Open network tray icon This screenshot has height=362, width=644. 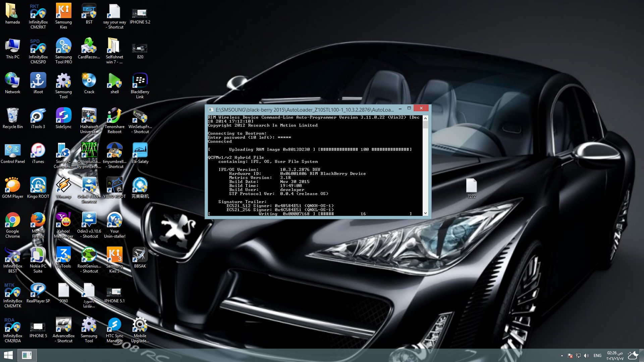point(578,356)
